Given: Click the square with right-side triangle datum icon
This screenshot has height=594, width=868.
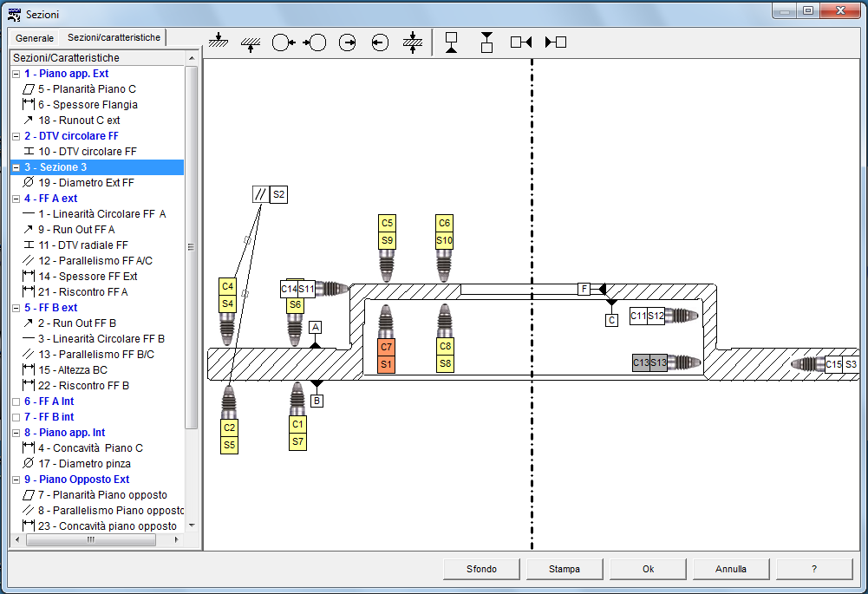Looking at the screenshot, I should (521, 42).
